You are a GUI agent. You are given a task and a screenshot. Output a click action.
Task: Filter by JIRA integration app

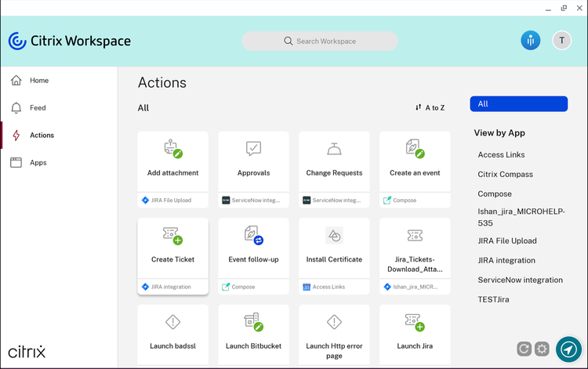506,260
